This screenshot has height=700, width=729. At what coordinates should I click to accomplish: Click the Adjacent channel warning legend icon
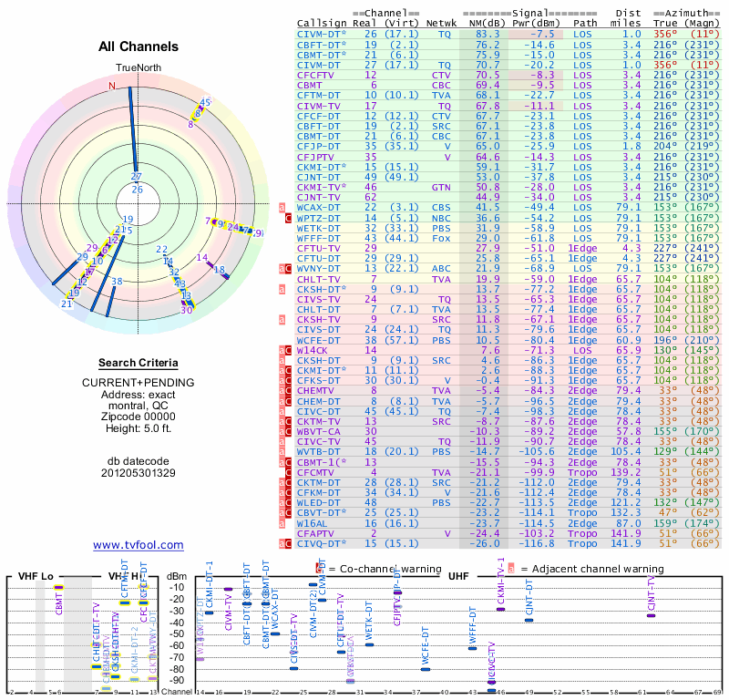pos(511,569)
